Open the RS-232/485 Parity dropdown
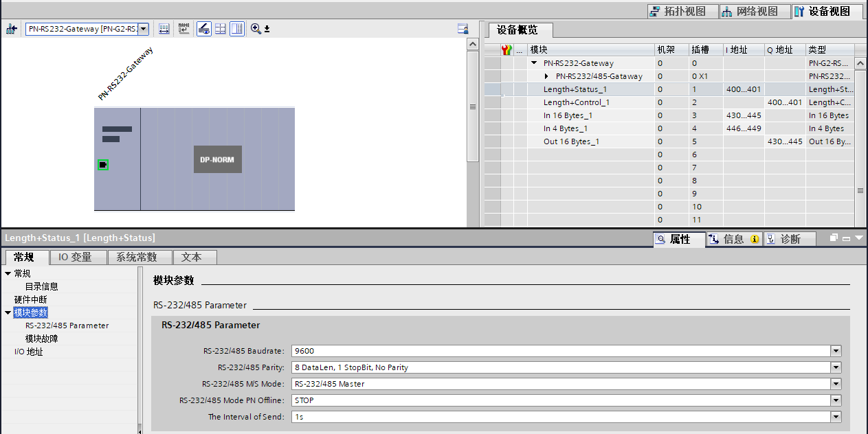868x434 pixels. point(836,367)
